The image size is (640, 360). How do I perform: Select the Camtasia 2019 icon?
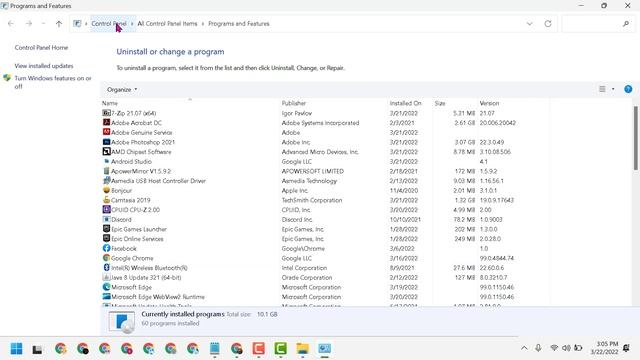(106, 200)
